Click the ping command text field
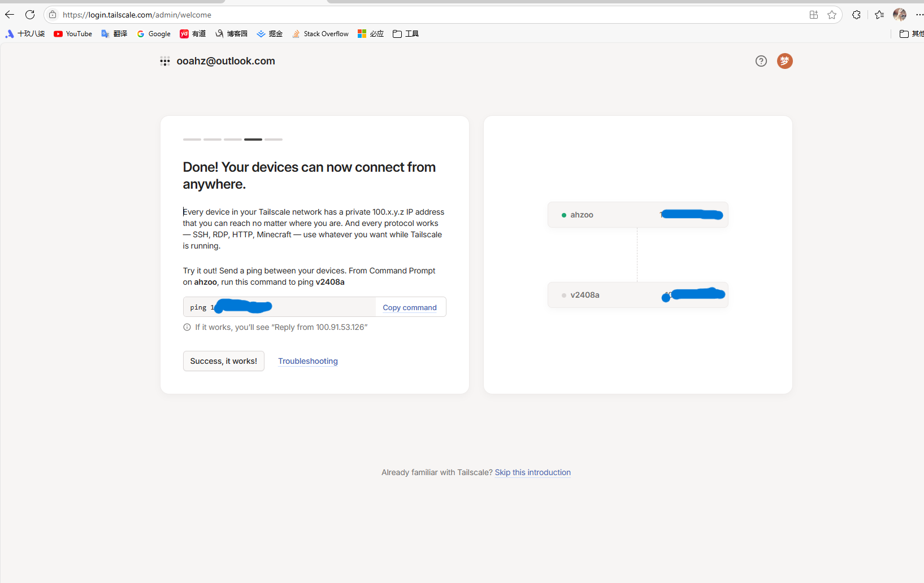The width and height of the screenshot is (924, 583). coord(280,307)
